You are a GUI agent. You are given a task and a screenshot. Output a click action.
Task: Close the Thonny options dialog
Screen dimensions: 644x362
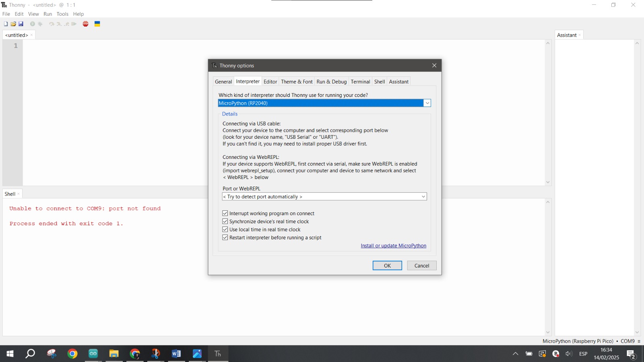(x=434, y=66)
